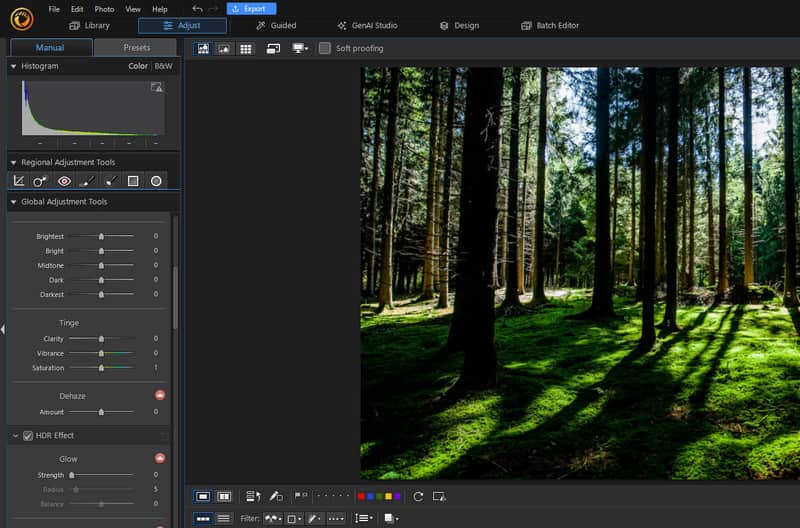This screenshot has height=528, width=800.
Task: Collapse the Histogram panel
Action: (x=13, y=66)
